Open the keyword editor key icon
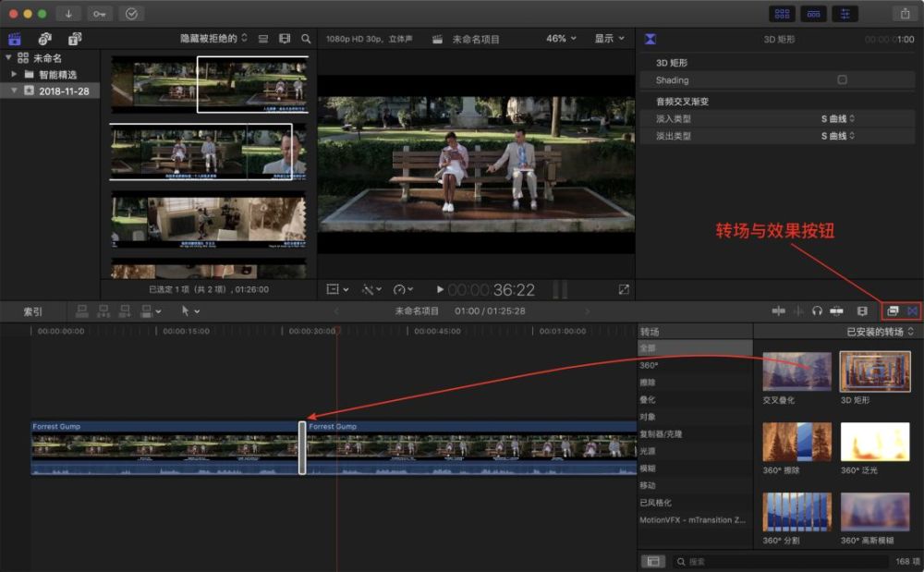The width and height of the screenshot is (924, 572). [x=100, y=14]
